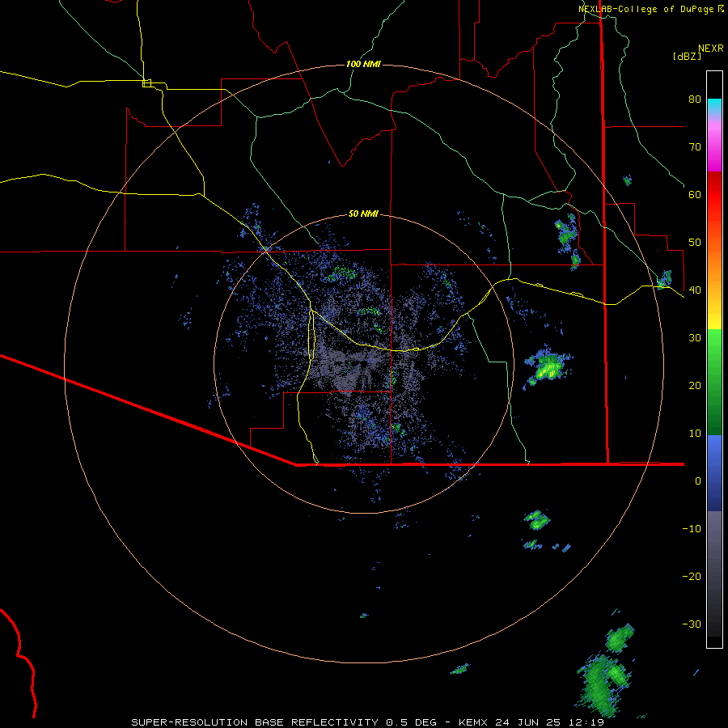Click the 80 value on the dBZ scale
The image size is (728, 728).
click(x=695, y=99)
